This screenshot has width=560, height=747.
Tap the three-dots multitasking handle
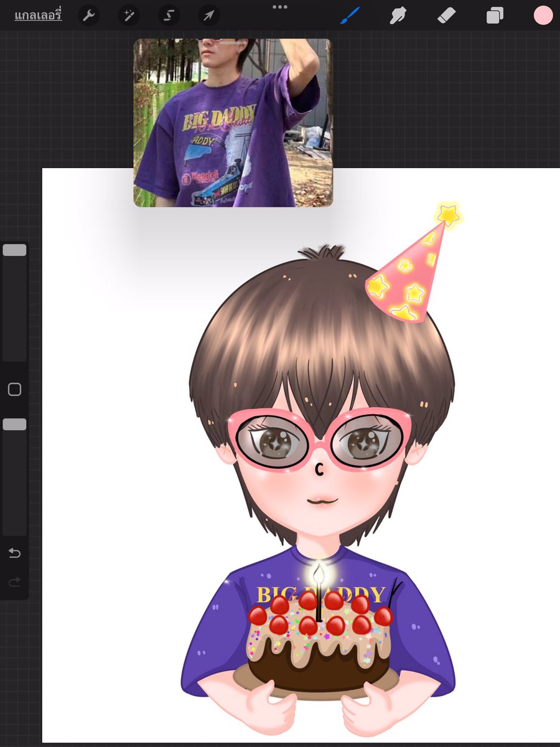[280, 7]
